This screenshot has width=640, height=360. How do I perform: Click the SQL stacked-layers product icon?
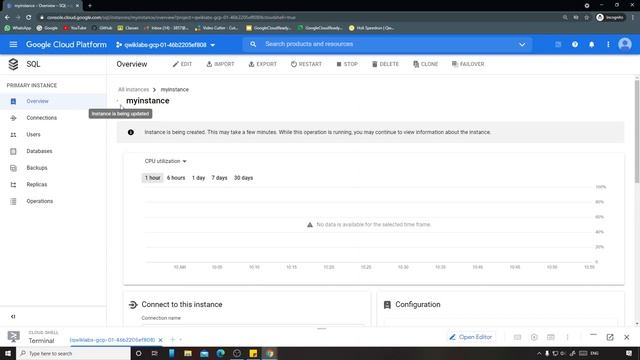13,64
